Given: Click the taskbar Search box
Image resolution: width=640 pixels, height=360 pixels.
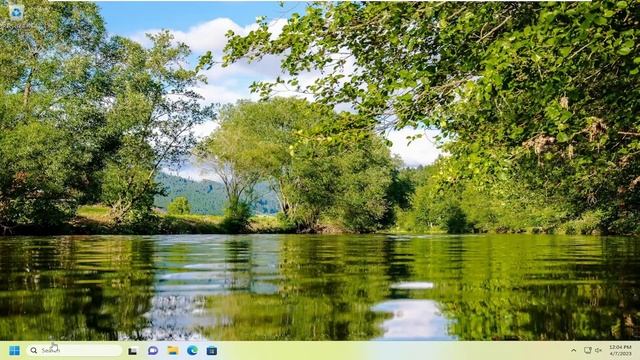Looking at the screenshot, I should (x=74, y=350).
